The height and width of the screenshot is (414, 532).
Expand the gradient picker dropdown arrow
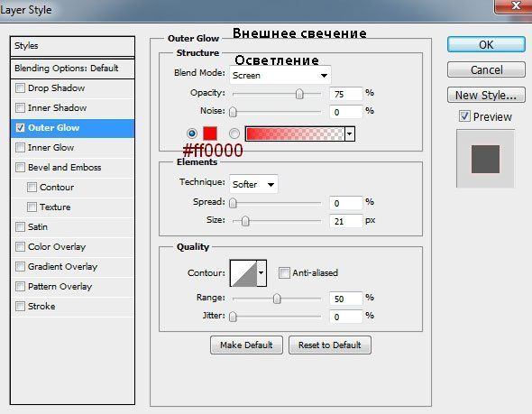350,133
